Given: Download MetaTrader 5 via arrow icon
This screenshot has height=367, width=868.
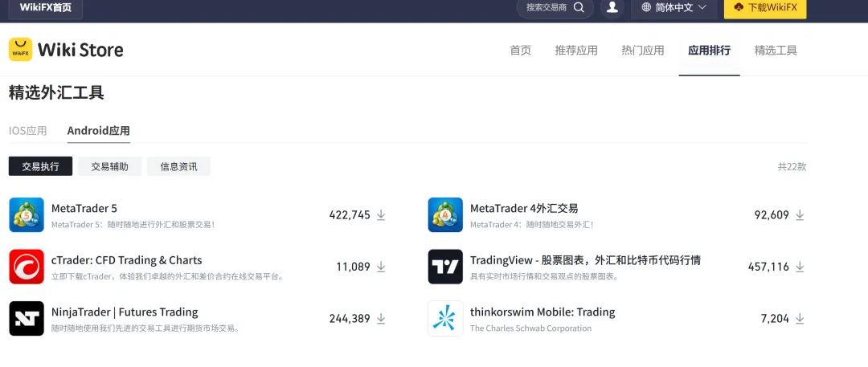Looking at the screenshot, I should pyautogui.click(x=381, y=214).
